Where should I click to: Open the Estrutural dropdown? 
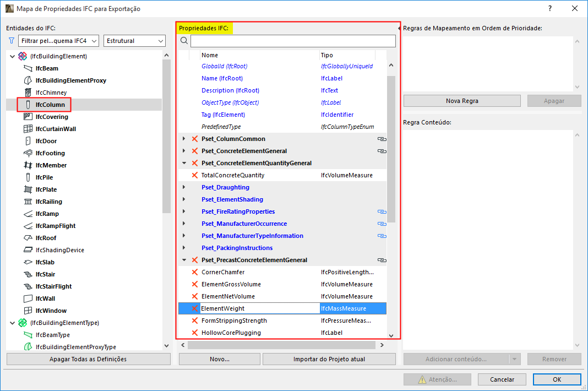click(135, 41)
